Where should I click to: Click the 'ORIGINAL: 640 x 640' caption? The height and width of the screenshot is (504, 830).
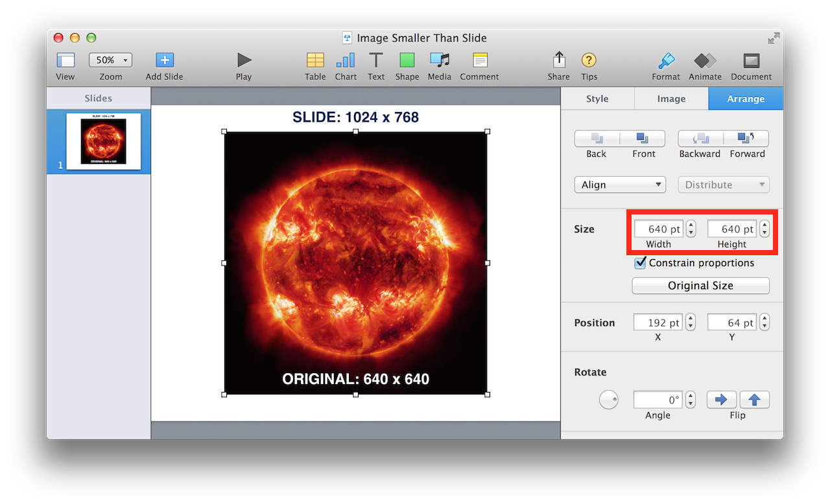tap(355, 379)
